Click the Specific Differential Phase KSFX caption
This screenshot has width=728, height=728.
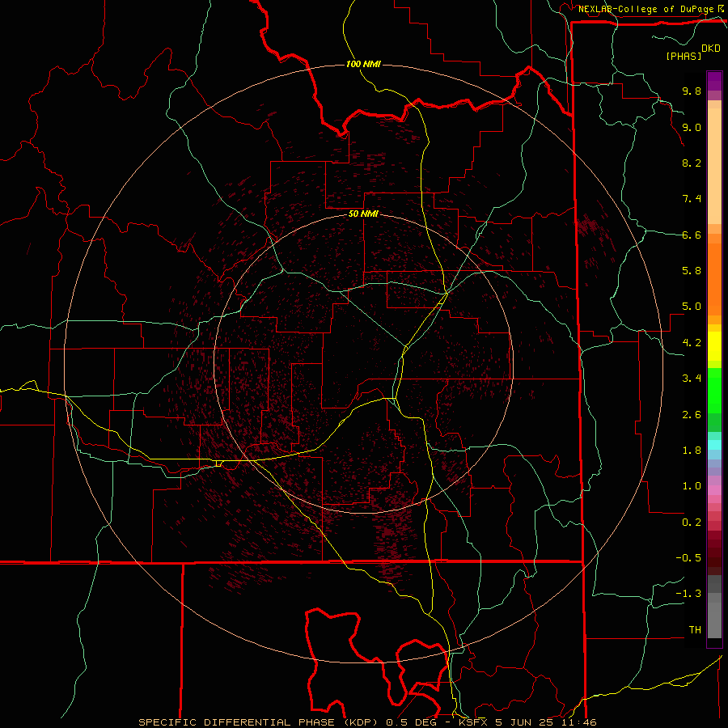pos(367,722)
